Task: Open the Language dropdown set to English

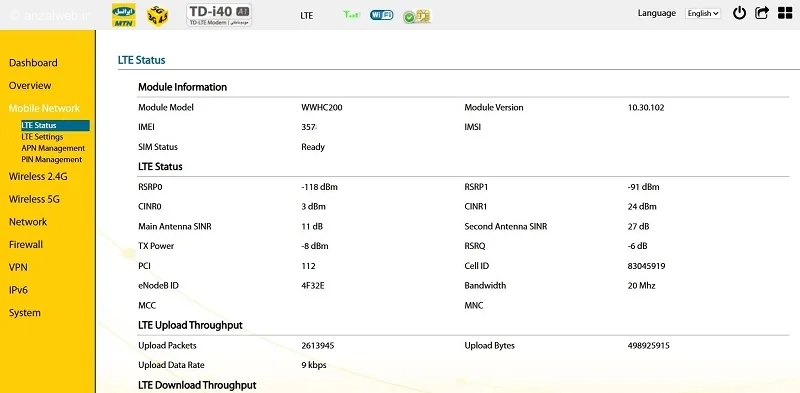Action: (703, 14)
